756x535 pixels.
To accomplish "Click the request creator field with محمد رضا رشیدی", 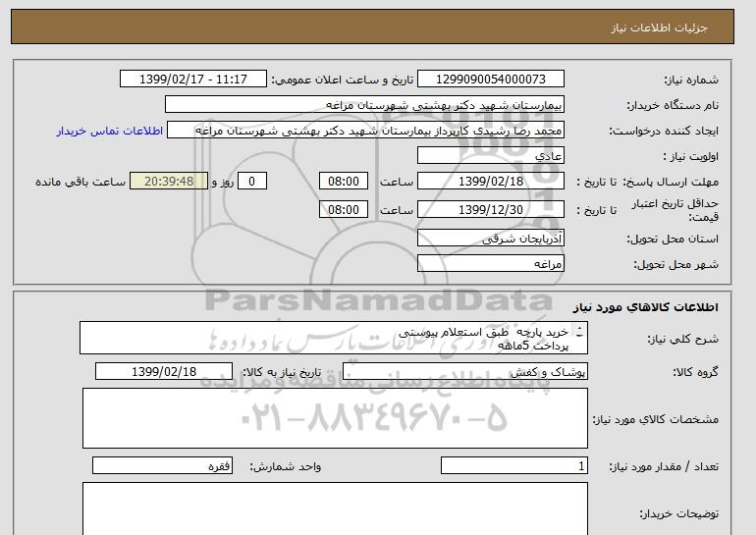I will [379, 131].
